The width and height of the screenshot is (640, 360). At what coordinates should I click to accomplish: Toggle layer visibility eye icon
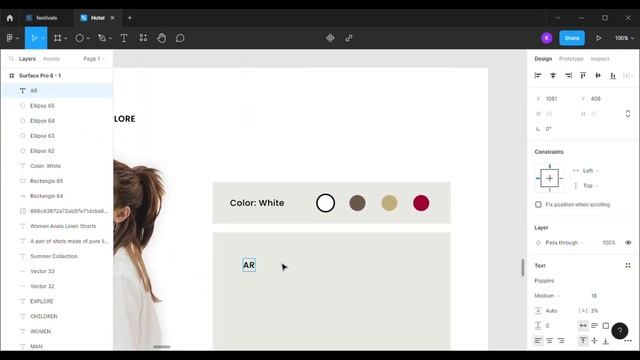(628, 242)
